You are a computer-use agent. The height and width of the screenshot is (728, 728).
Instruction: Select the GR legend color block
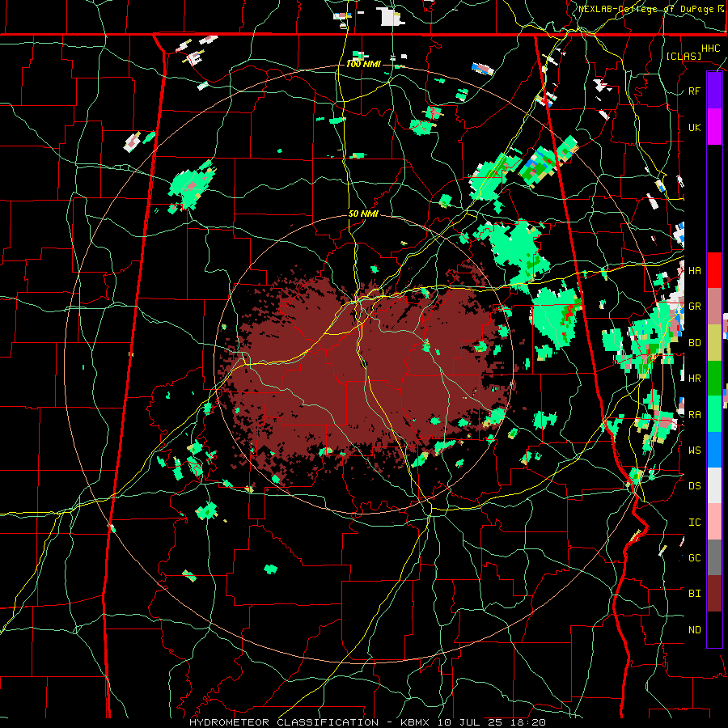tap(714, 306)
